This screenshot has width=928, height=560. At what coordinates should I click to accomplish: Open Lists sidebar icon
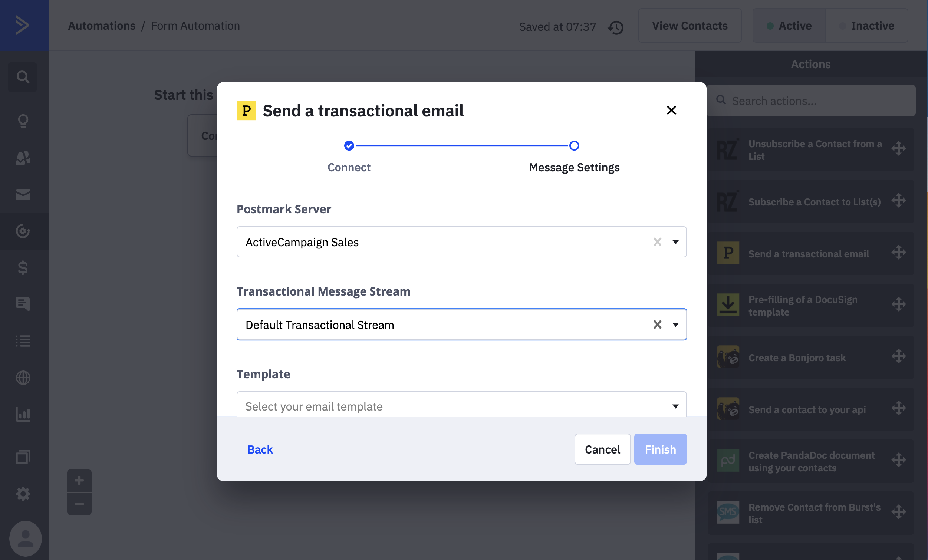point(23,341)
